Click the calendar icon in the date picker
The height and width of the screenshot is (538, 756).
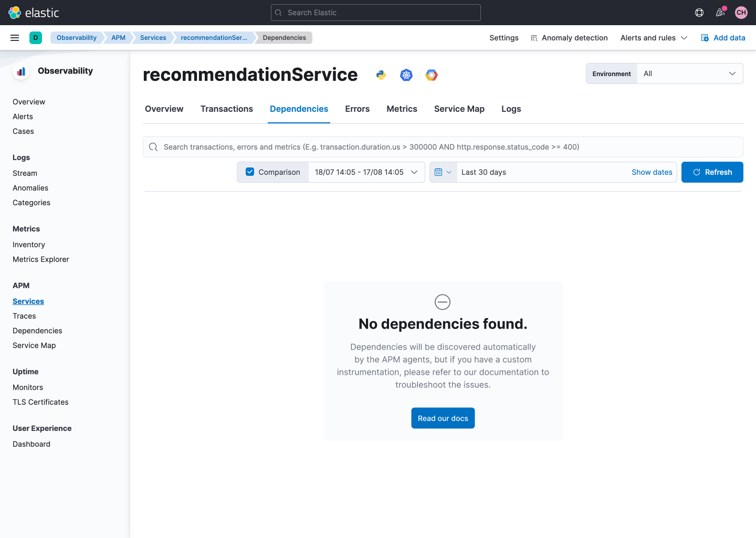click(439, 172)
